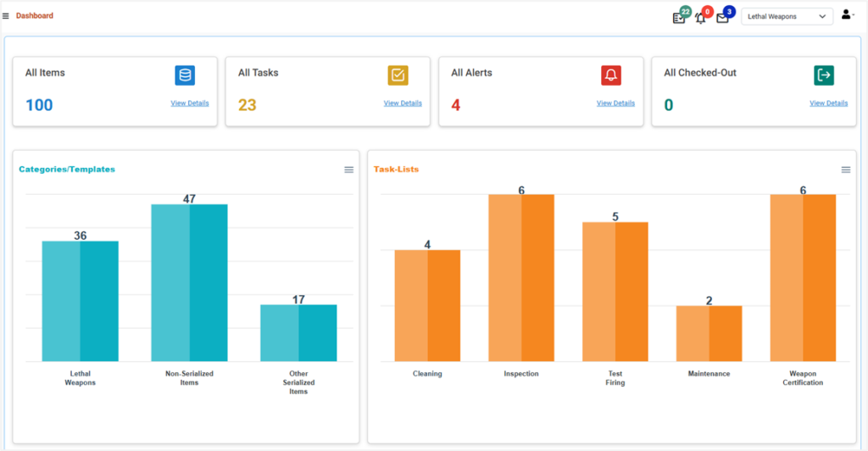Open the mail envelope messages icon

pyautogui.click(x=722, y=18)
